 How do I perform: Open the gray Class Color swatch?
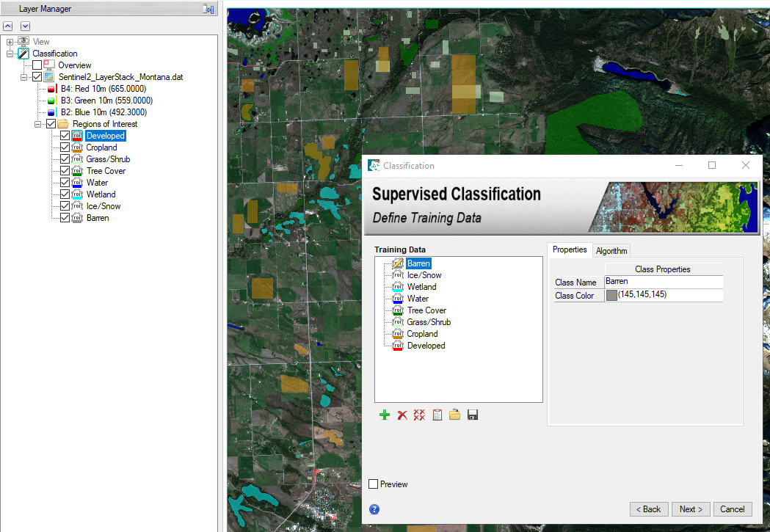pyautogui.click(x=611, y=296)
